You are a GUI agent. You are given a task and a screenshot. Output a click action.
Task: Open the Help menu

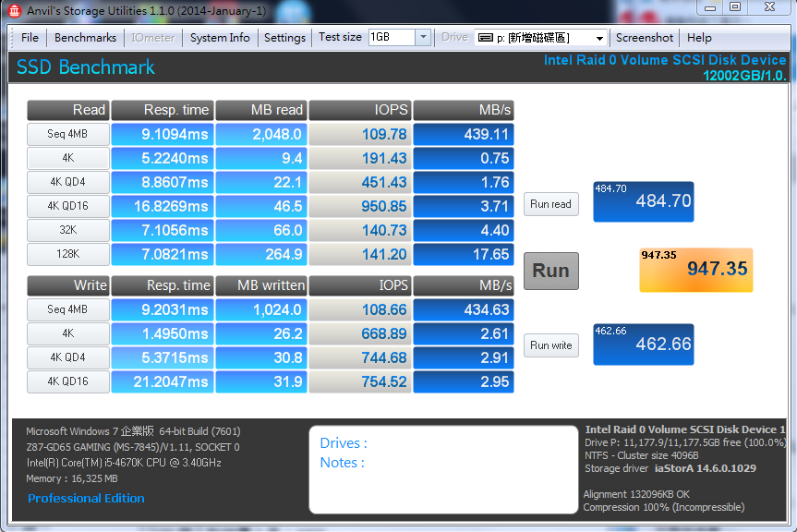pos(699,38)
